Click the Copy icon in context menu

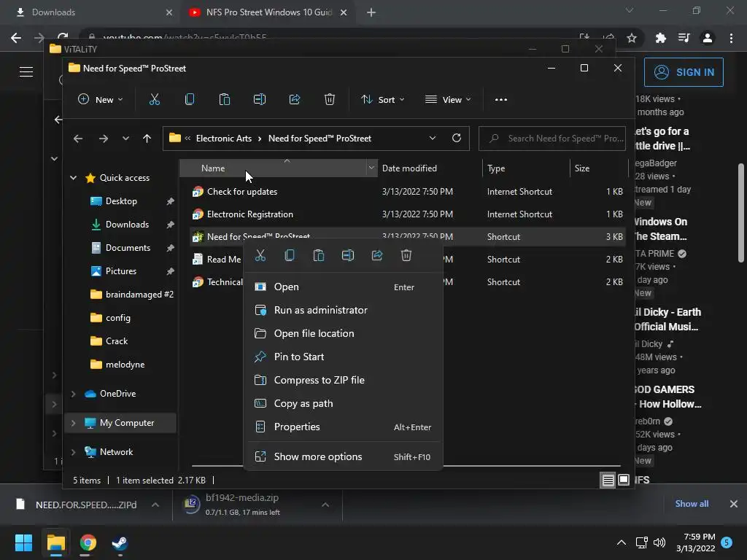coord(289,256)
